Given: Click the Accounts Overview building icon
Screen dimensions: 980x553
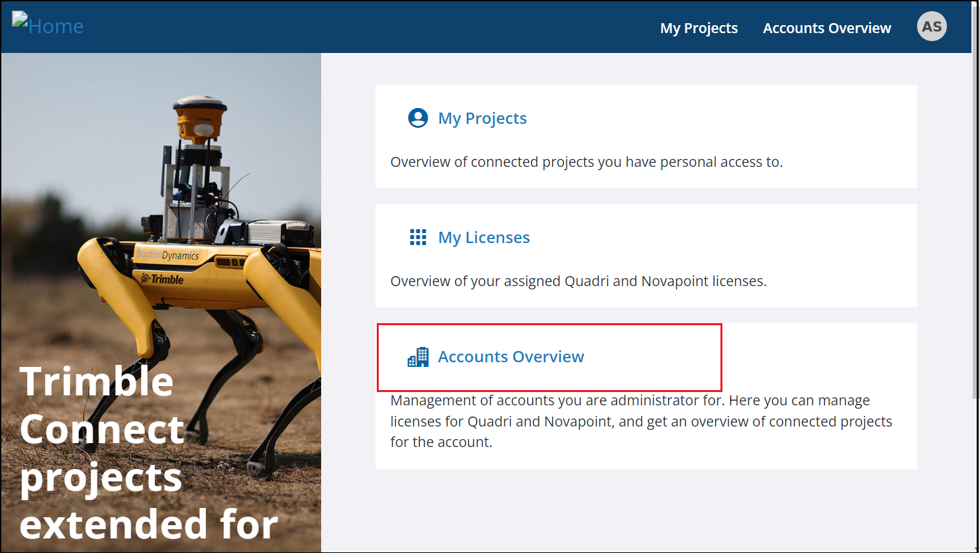Looking at the screenshot, I should click(418, 357).
